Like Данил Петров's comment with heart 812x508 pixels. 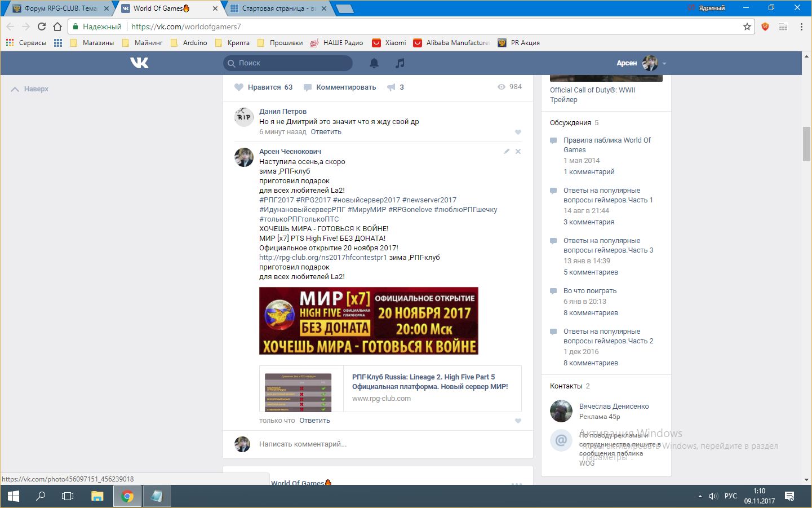click(x=518, y=132)
